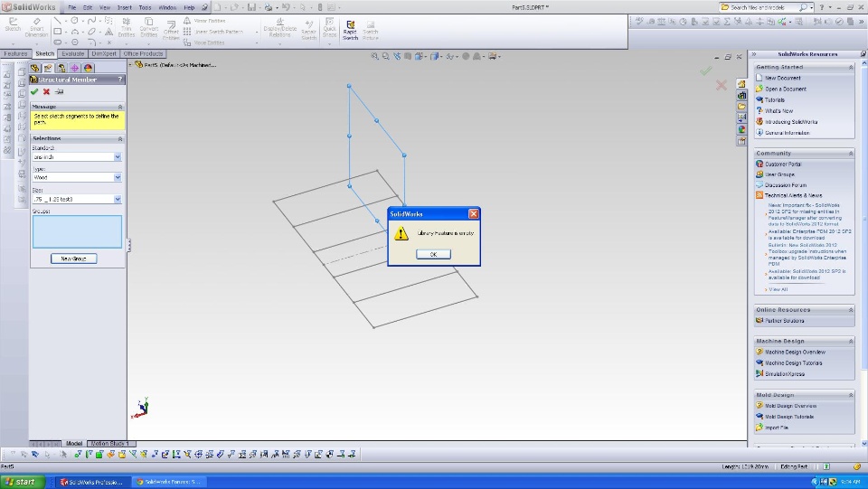This screenshot has width=868, height=489.
Task: Click the Rapid Sketch tool
Action: pos(350,31)
